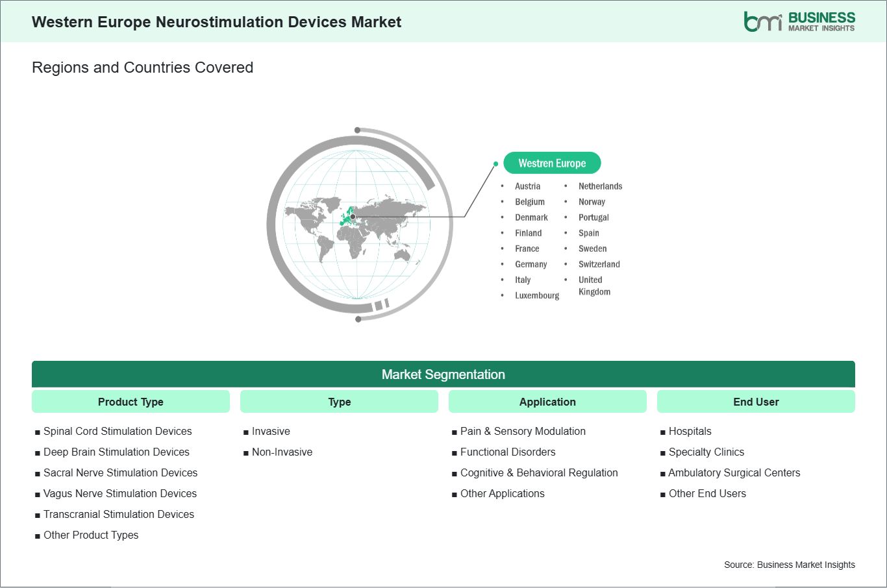The width and height of the screenshot is (887, 588).
Task: Click Belgium in the country list
Action: [x=530, y=202]
